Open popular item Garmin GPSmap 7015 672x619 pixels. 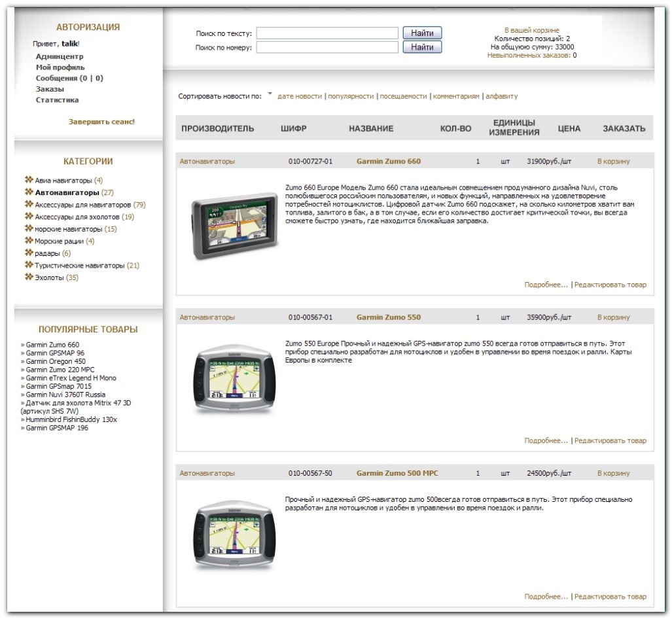coord(58,386)
